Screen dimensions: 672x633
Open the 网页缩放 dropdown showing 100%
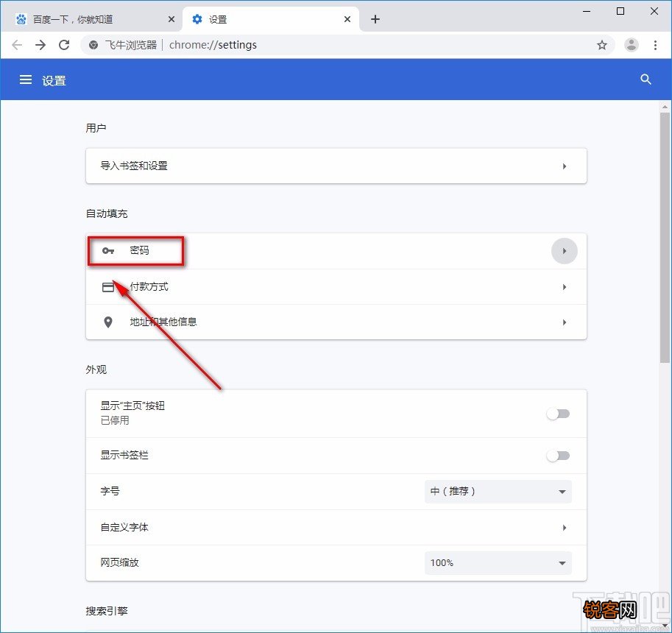(498, 562)
